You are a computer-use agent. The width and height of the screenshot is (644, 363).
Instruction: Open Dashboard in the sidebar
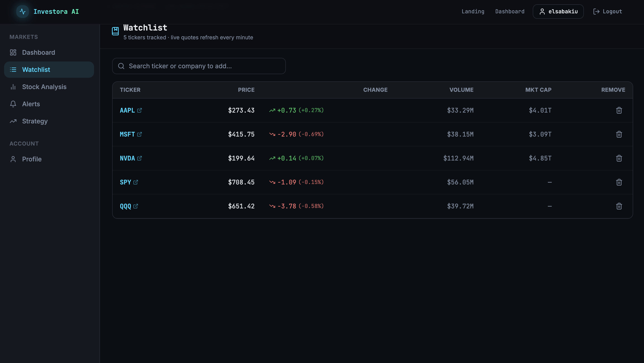[x=49, y=52]
